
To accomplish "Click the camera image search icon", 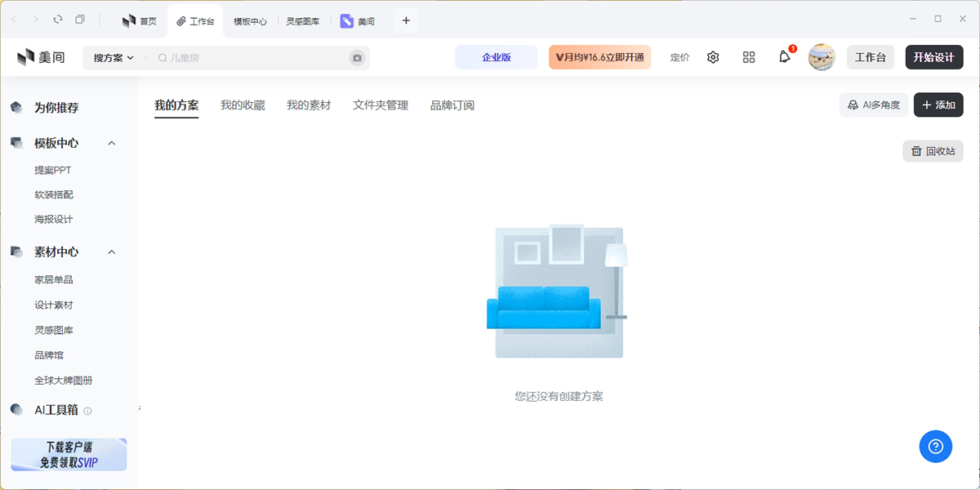I will point(357,58).
